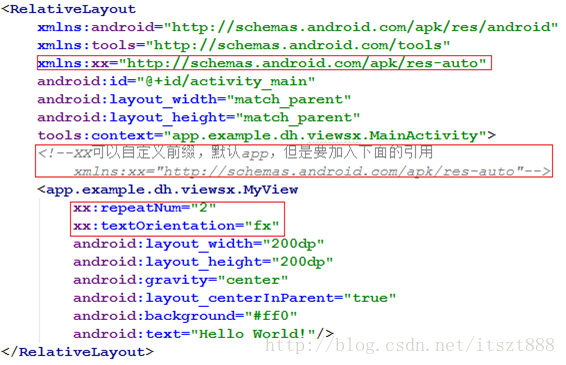The width and height of the screenshot is (566, 365).
Task: Click the opening RelativeLayout tag
Action: point(69,9)
